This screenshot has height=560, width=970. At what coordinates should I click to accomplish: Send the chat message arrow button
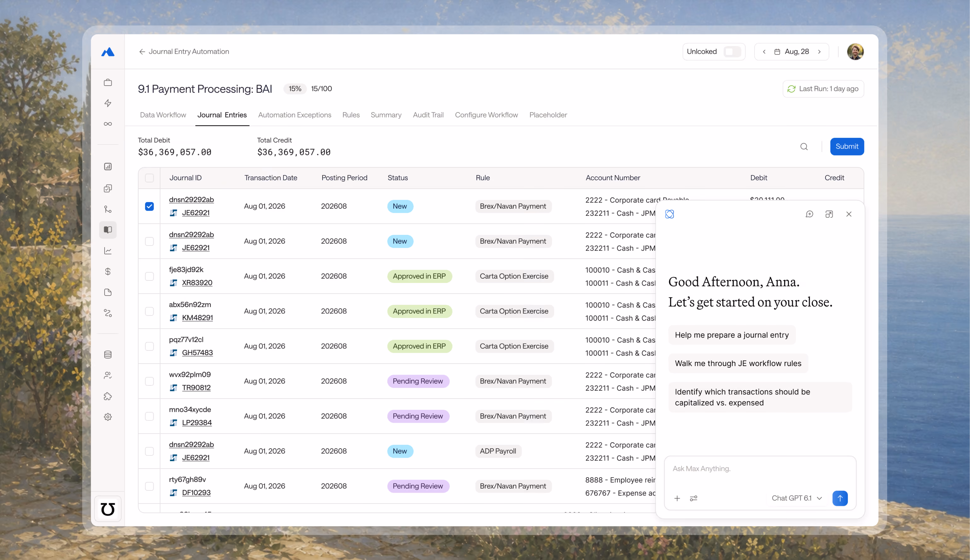pos(840,498)
